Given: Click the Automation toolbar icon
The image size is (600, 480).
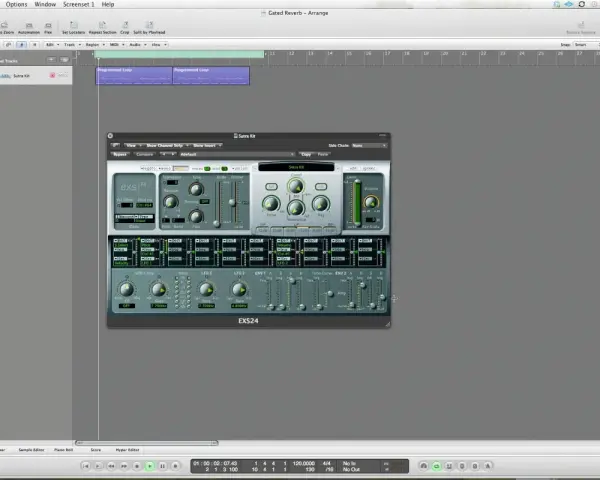Looking at the screenshot, I should (x=29, y=26).
